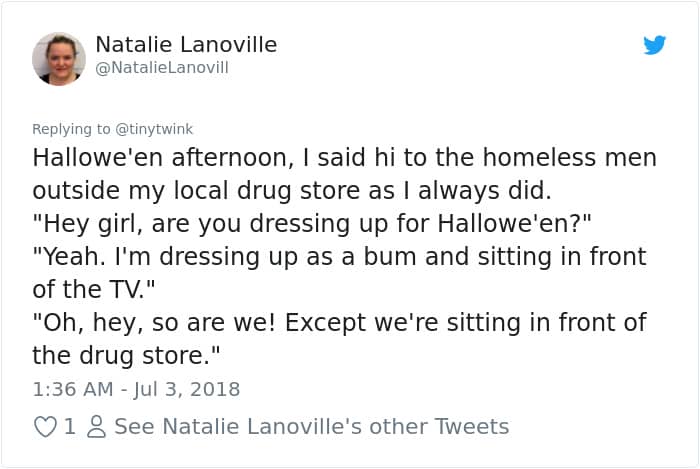
Task: Open the @tinytwink profile mention
Action: pyautogui.click(x=154, y=129)
